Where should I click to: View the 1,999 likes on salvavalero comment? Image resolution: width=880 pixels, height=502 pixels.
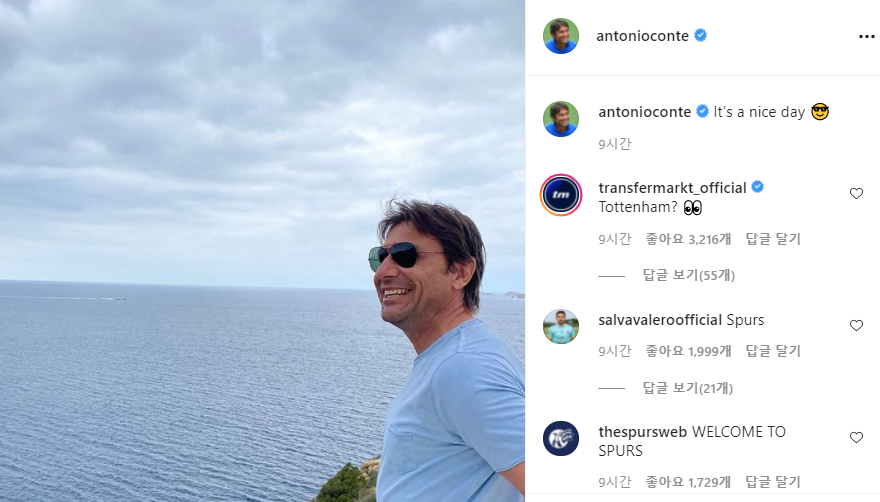(688, 351)
